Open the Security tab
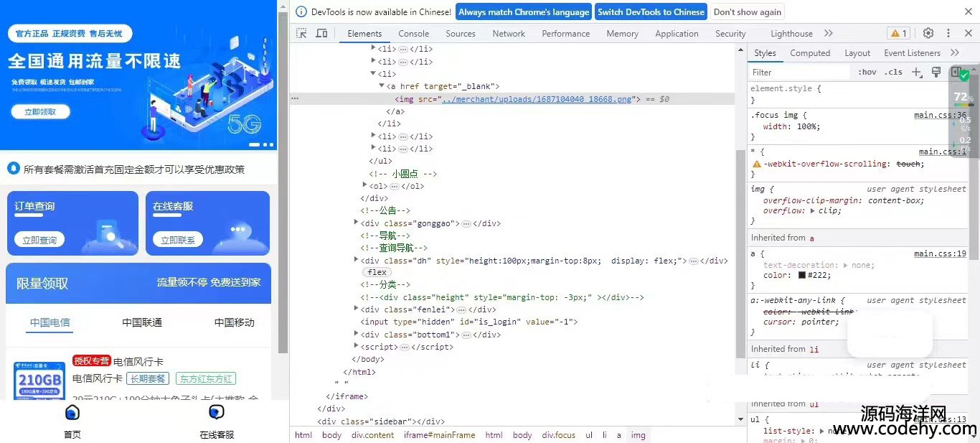The height and width of the screenshot is (443, 980). click(x=730, y=33)
